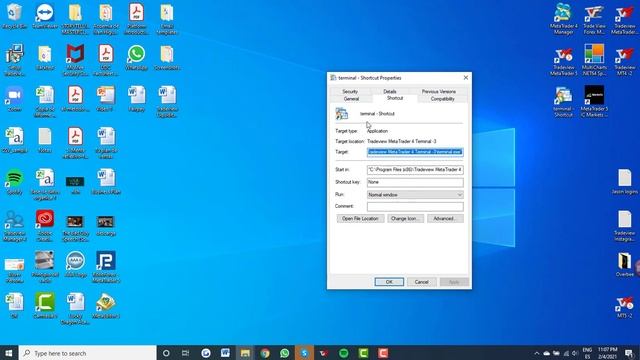This screenshot has width=640, height=360.
Task: Select the MT5 -2 desktop shortcut
Action: click(624, 307)
